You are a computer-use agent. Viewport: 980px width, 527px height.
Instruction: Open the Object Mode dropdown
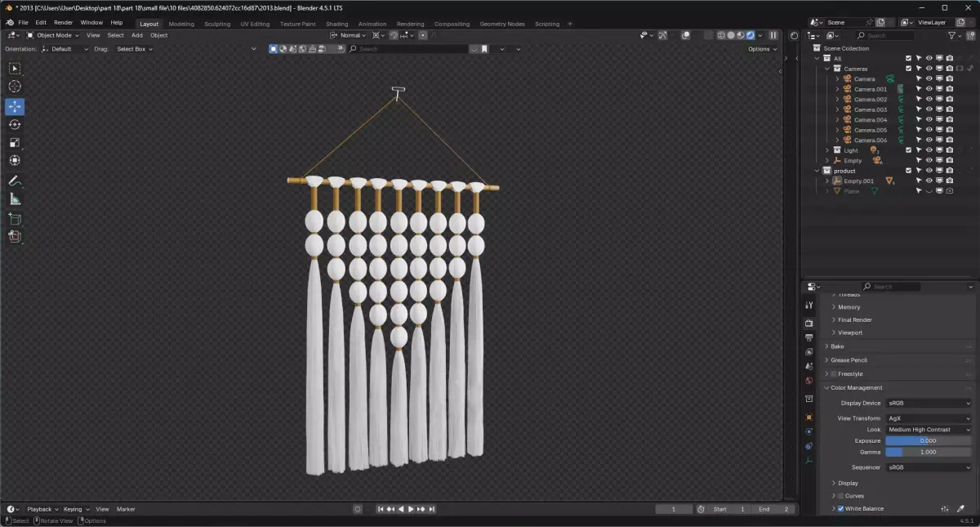tap(53, 35)
